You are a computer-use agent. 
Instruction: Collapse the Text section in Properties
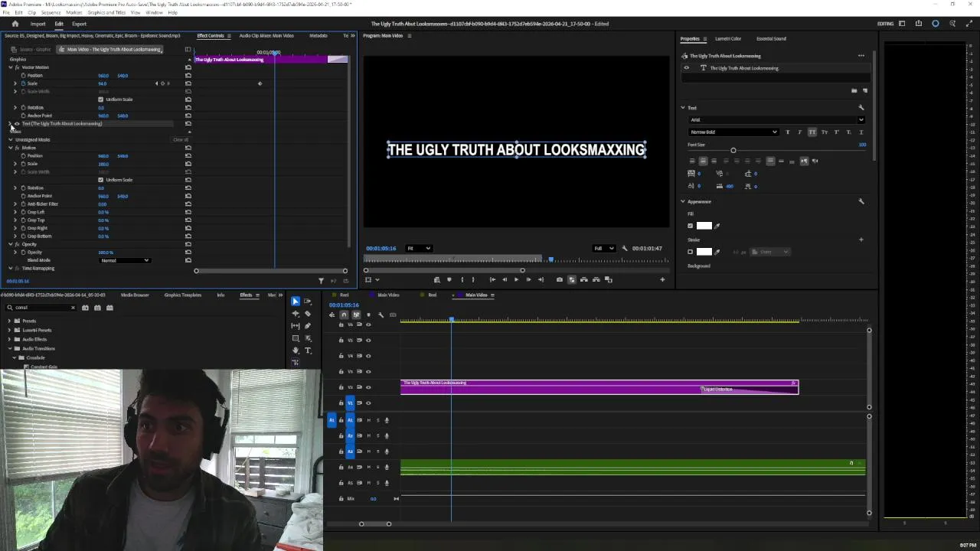pyautogui.click(x=683, y=108)
